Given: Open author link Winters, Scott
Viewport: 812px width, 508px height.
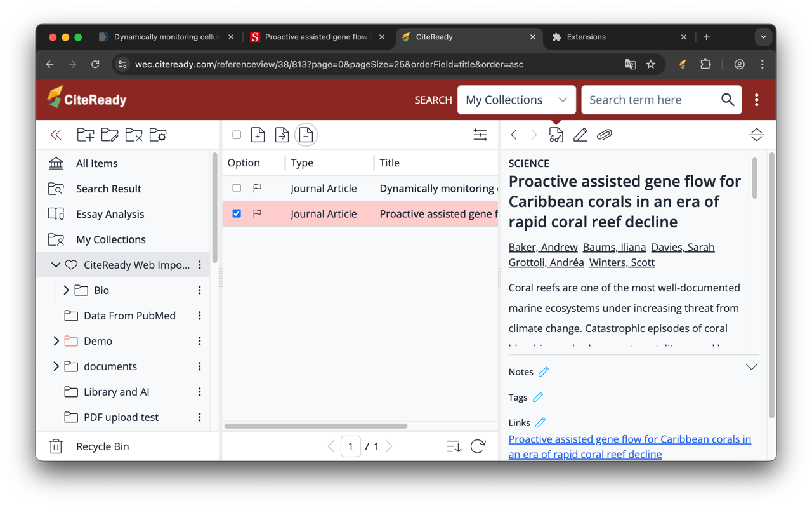Looking at the screenshot, I should (x=622, y=262).
